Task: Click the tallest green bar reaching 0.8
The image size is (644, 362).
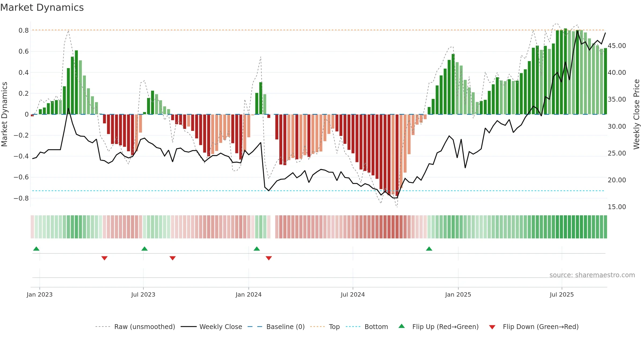Action: [x=565, y=71]
